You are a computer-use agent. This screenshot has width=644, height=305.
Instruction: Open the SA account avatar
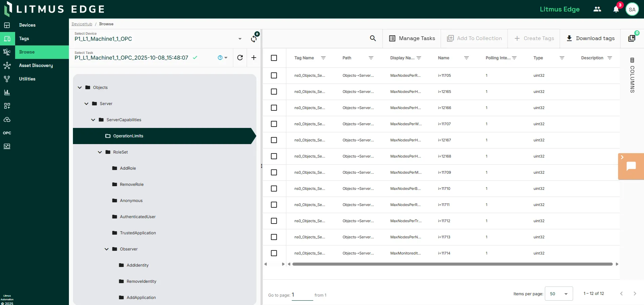632,9
